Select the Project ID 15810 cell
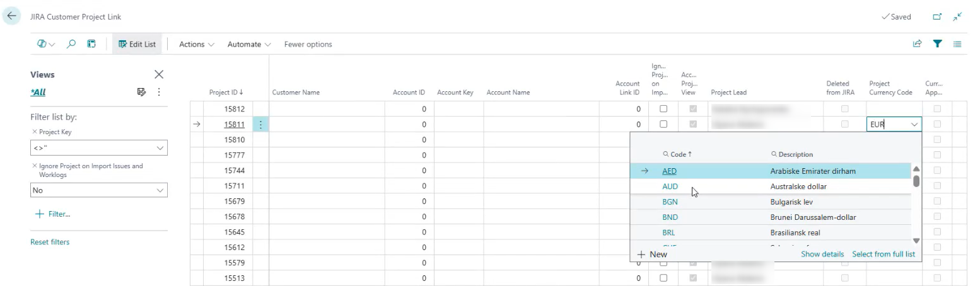Screen dimensions: 980x286 pos(228,140)
